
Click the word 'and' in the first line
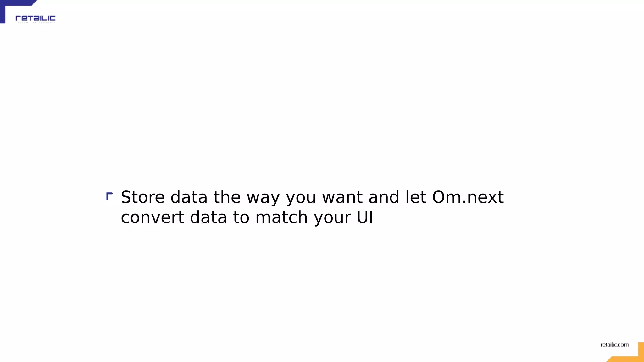[x=384, y=197]
